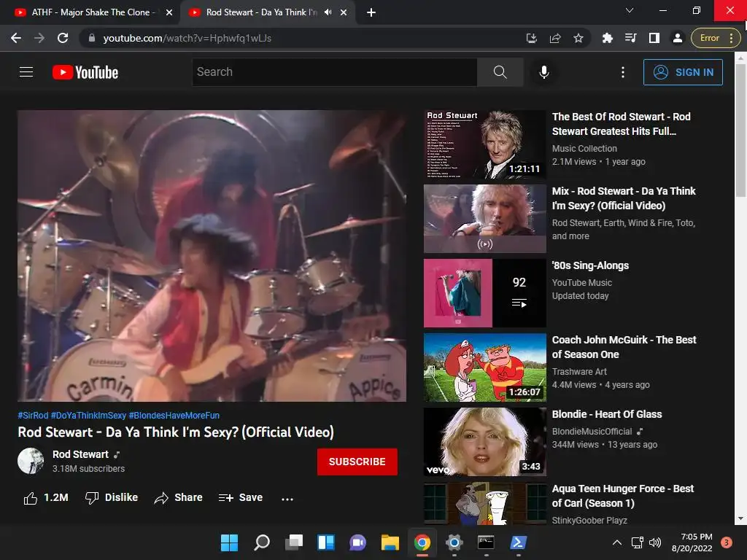The height and width of the screenshot is (560, 747).
Task: Click the SIGN IN button
Action: (x=683, y=72)
